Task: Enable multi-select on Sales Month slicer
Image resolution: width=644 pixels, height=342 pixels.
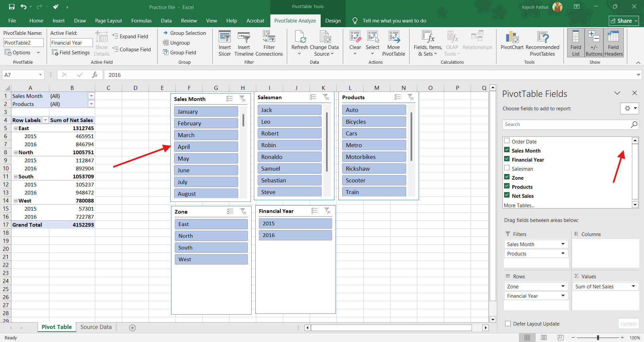Action: [x=229, y=99]
